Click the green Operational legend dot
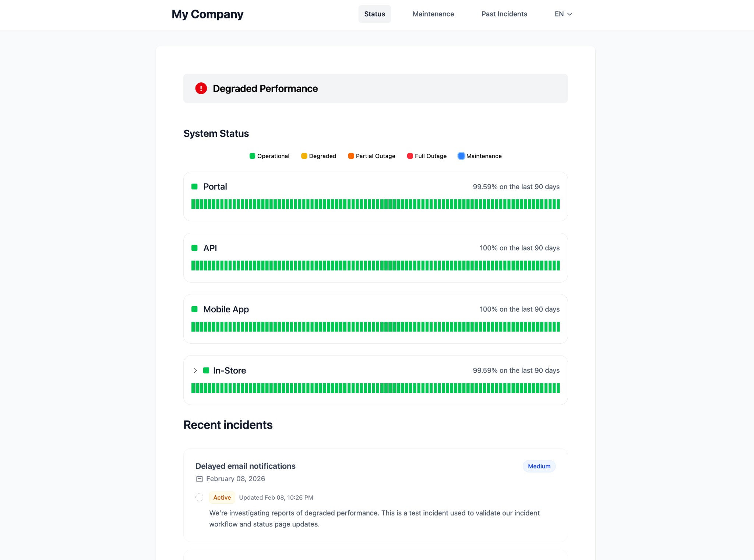The width and height of the screenshot is (754, 560). pos(253,156)
